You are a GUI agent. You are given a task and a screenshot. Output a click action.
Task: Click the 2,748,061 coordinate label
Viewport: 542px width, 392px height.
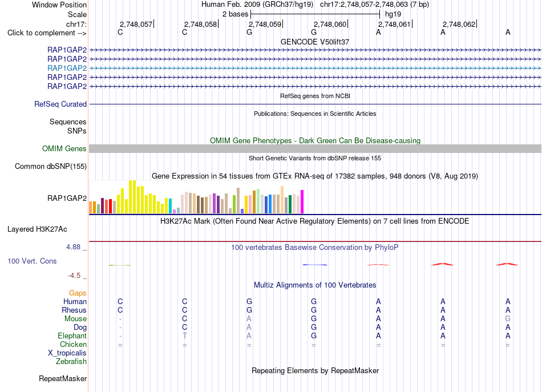pos(394,24)
